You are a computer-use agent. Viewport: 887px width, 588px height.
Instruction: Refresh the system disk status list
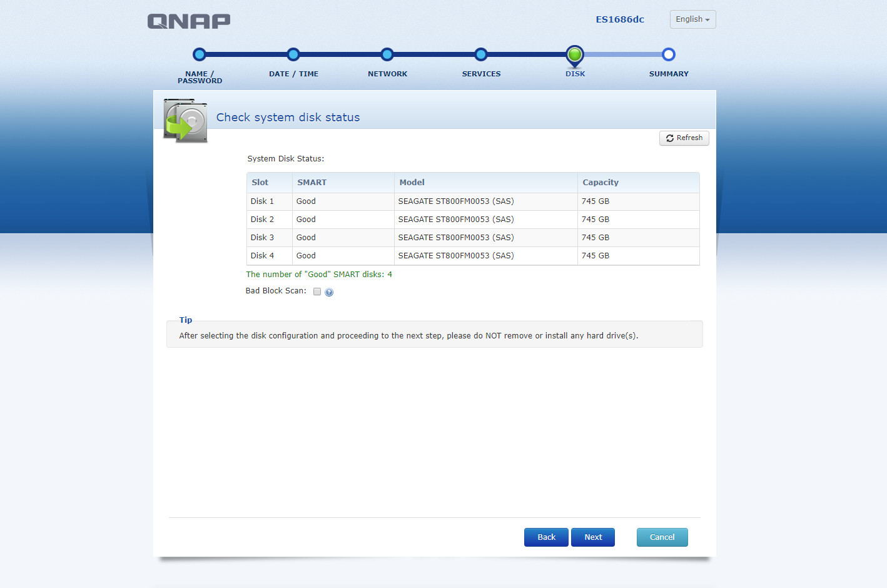pyautogui.click(x=684, y=138)
